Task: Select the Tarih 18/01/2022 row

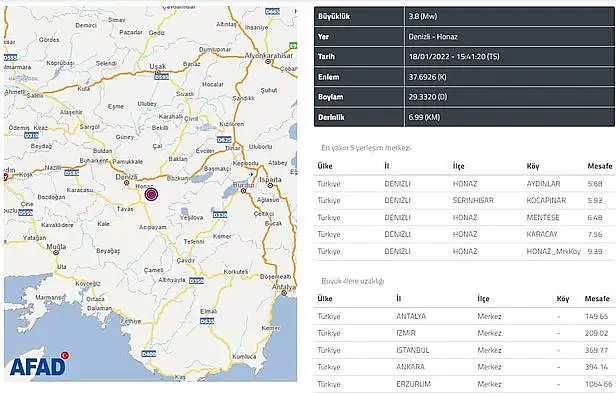Action: [464, 57]
